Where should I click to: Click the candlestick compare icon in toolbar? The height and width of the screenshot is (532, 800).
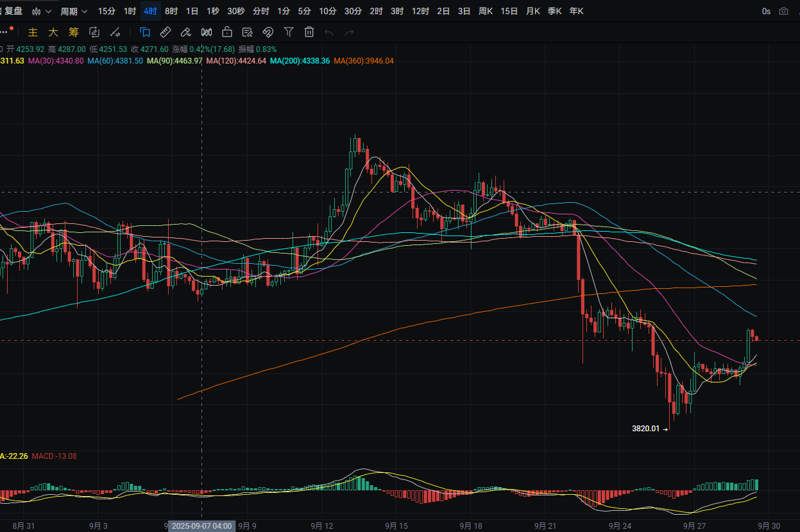click(x=207, y=32)
